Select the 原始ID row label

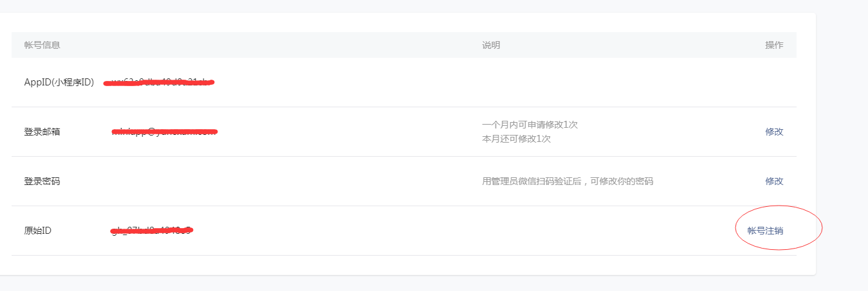pos(38,231)
